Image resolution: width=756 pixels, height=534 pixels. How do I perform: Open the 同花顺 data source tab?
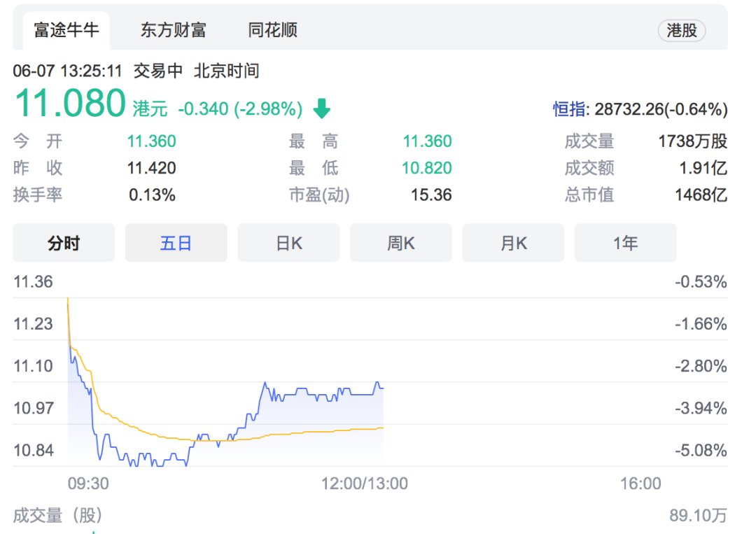272,30
